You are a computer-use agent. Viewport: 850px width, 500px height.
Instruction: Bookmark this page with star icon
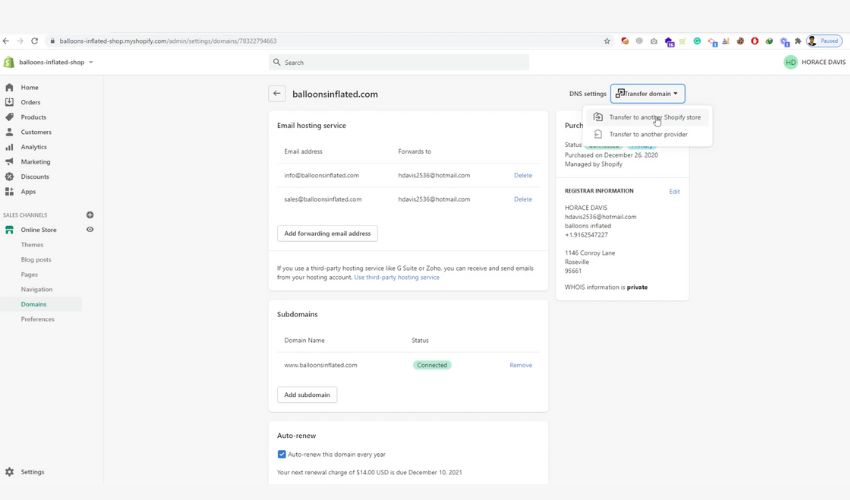coord(607,41)
